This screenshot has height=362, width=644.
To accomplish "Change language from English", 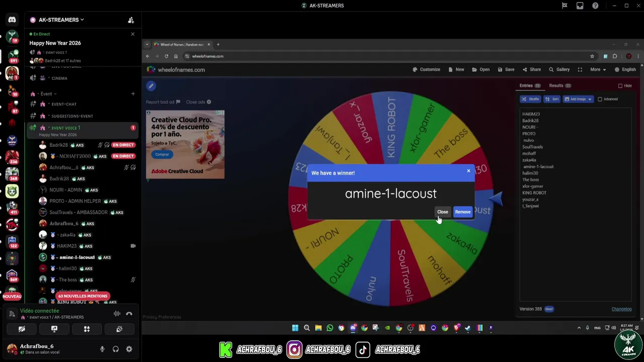I will point(625,70).
